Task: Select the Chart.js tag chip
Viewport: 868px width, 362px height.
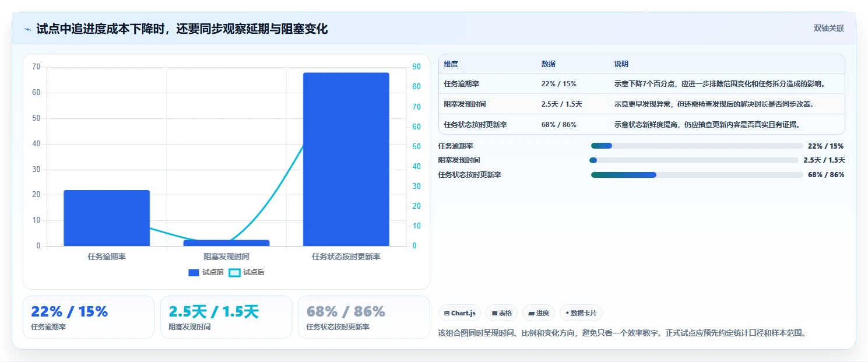Action: [x=459, y=313]
